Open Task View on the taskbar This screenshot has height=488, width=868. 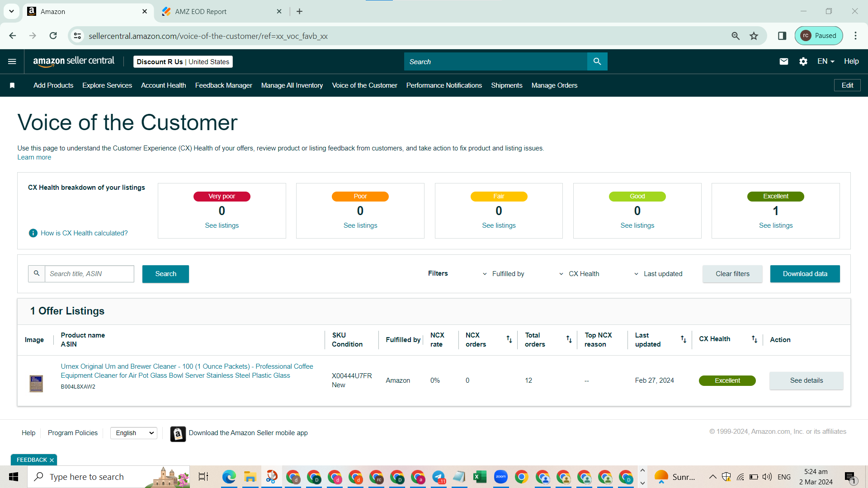coord(203,477)
